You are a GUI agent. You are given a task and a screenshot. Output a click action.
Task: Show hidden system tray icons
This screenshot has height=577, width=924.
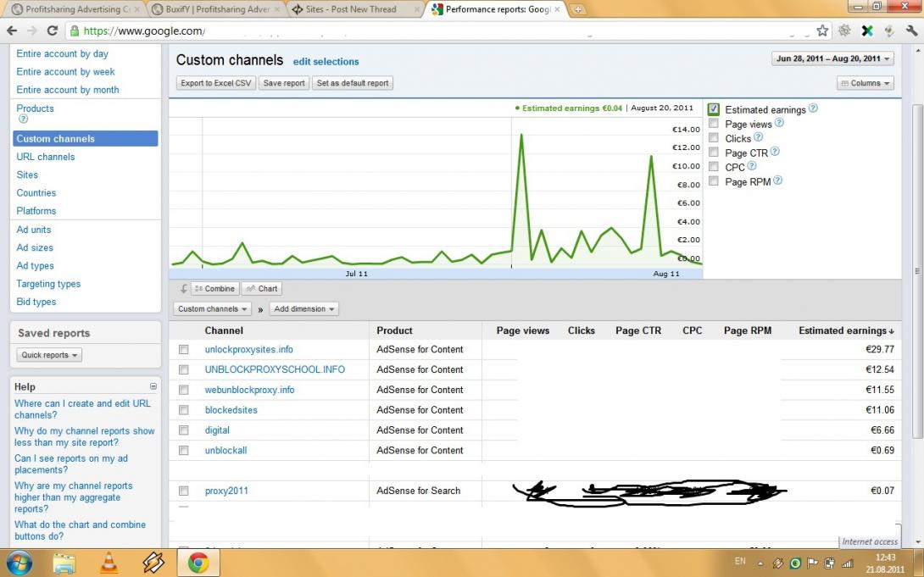click(760, 563)
